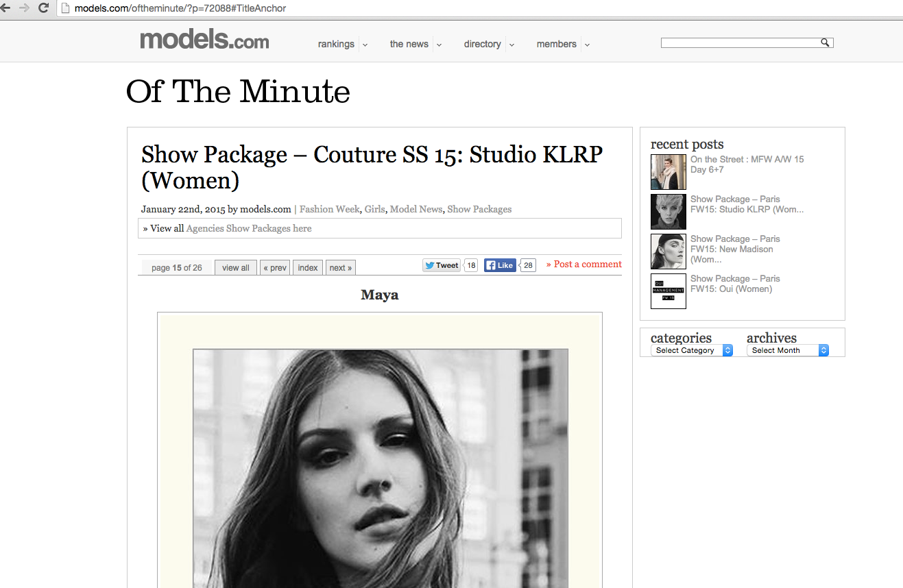Viewport: 903px width, 588px height.
Task: Click the browser address bar URL
Action: (x=180, y=8)
